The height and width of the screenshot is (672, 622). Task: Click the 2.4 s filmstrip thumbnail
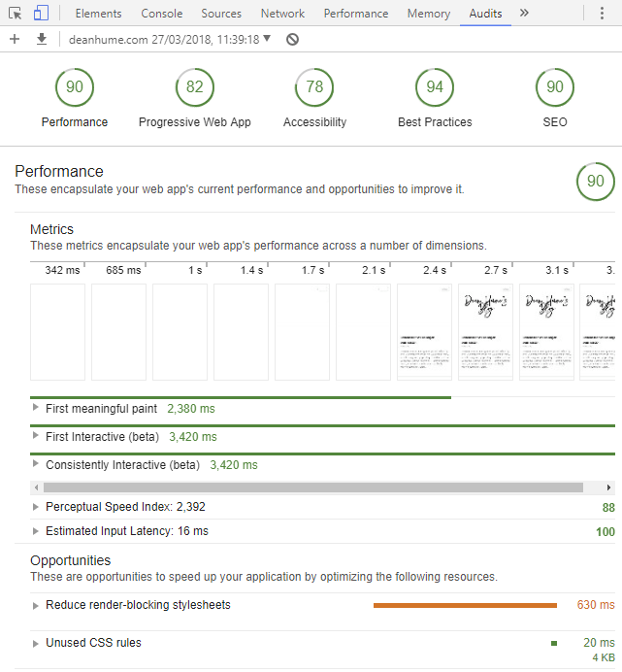424,332
